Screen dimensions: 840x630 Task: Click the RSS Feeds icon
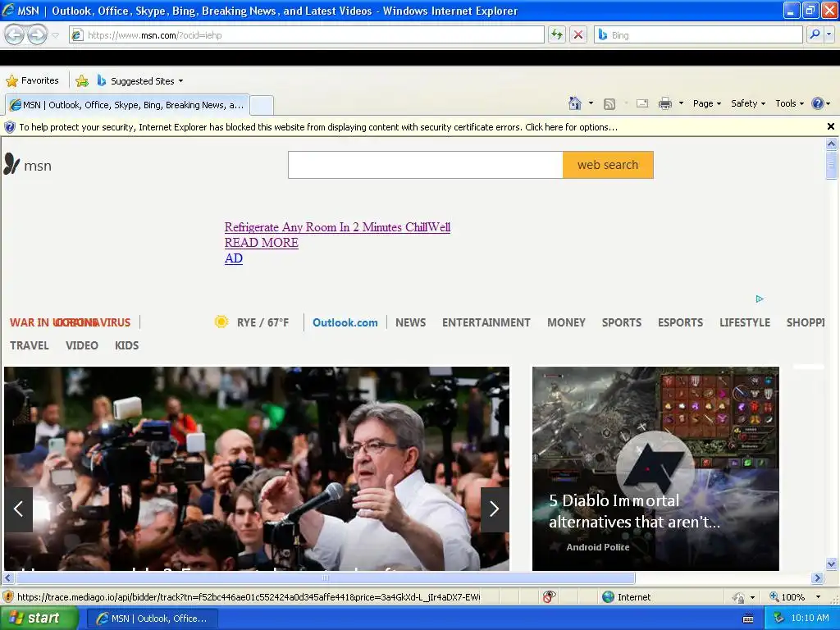pos(609,104)
